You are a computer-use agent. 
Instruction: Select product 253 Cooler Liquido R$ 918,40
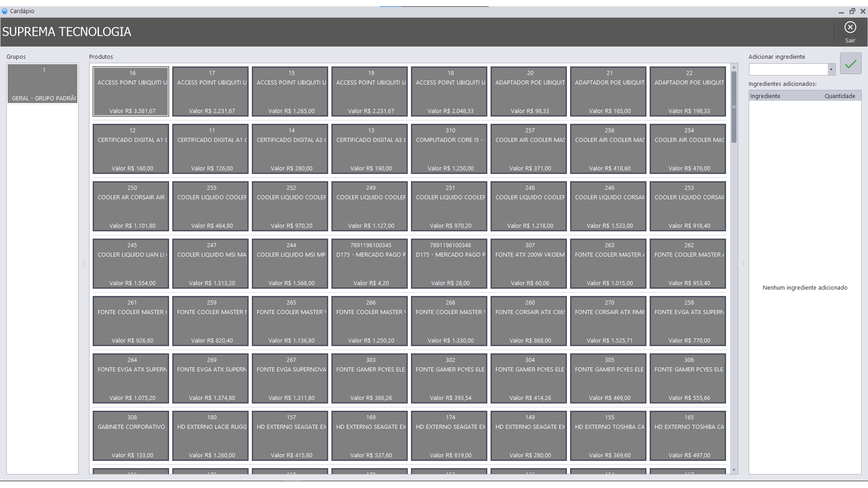[688, 206]
